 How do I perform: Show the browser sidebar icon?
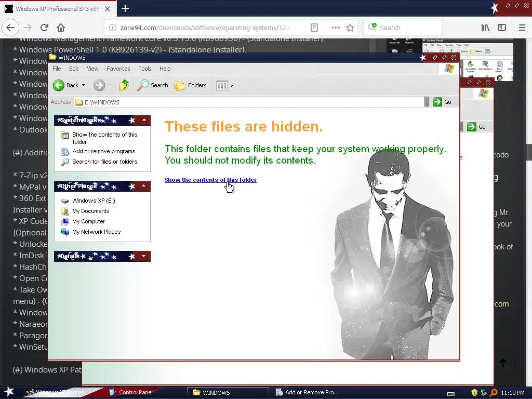502,28
